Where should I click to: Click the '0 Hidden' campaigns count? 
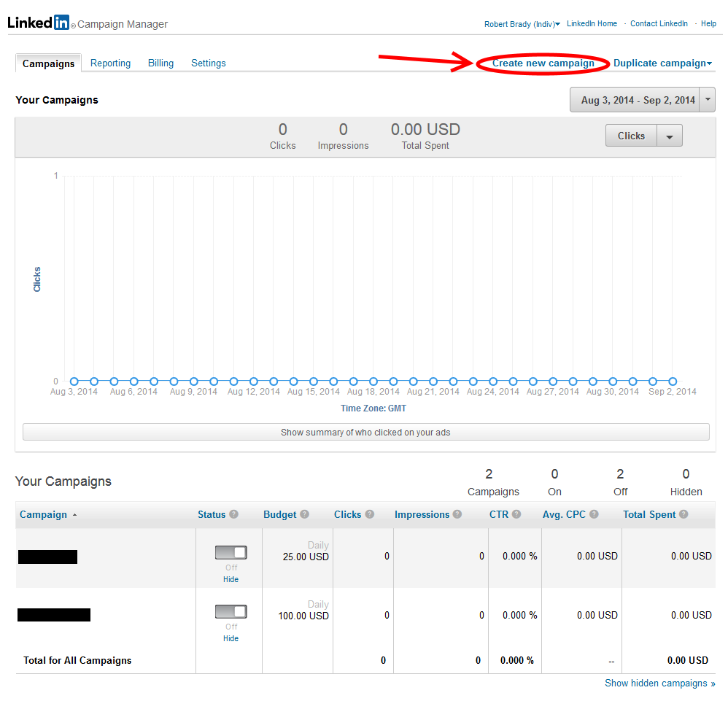[x=686, y=482]
